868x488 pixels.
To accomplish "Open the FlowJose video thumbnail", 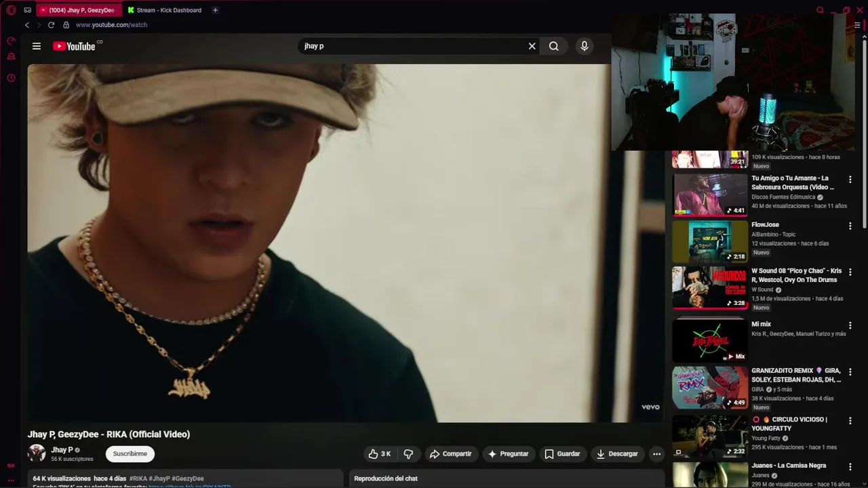I will (x=710, y=241).
